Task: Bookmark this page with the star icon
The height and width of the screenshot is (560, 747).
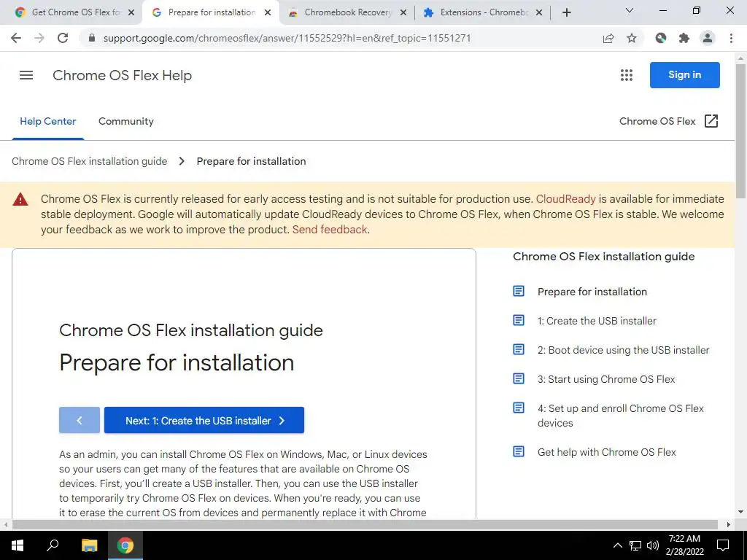Action: 632,38
